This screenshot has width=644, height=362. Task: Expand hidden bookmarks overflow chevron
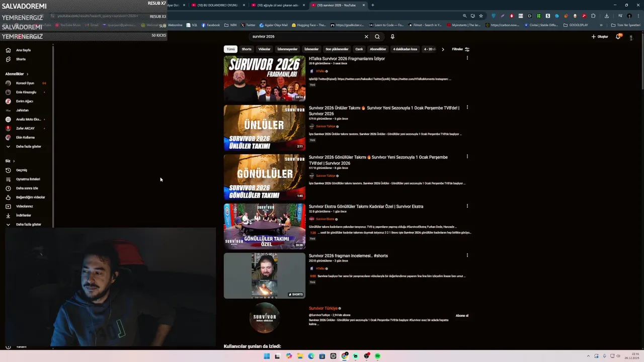601,25
